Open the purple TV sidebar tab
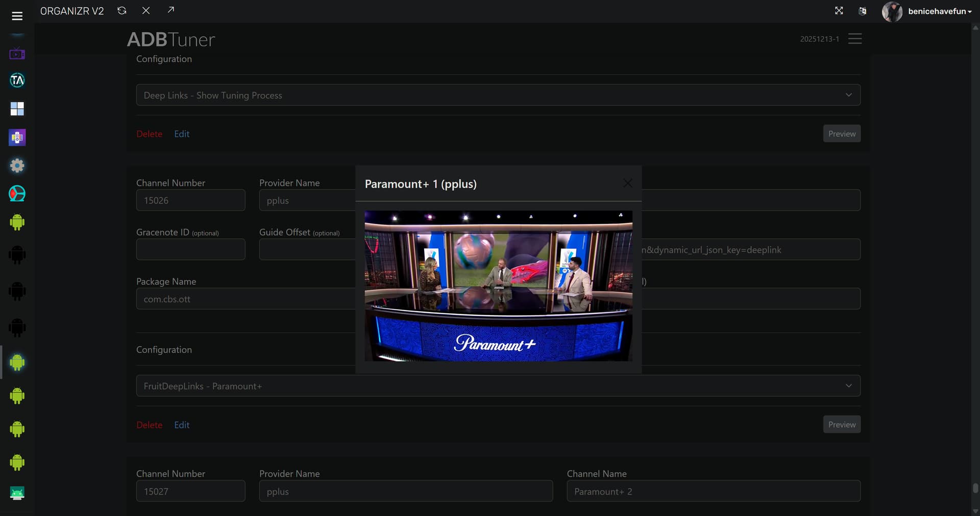The width and height of the screenshot is (980, 516). coord(17,54)
